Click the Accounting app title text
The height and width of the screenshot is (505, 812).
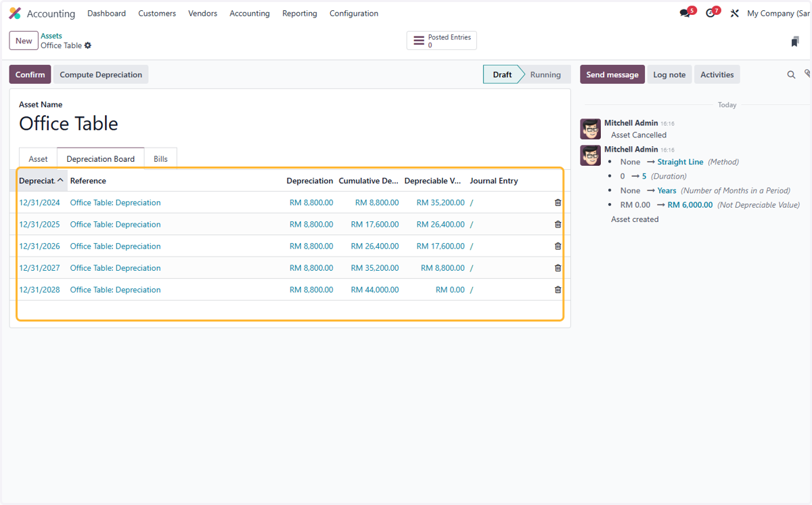(51, 14)
